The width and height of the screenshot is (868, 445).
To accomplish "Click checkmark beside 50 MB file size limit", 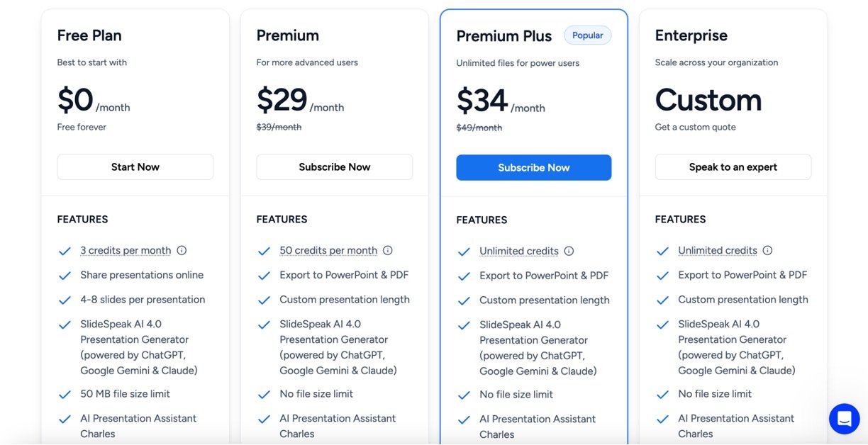I will click(65, 395).
